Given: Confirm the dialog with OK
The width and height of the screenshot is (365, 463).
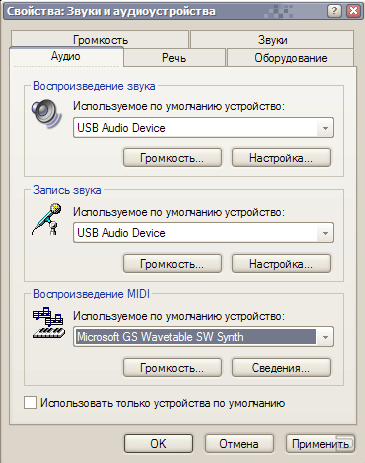Looking at the screenshot, I should (158, 444).
